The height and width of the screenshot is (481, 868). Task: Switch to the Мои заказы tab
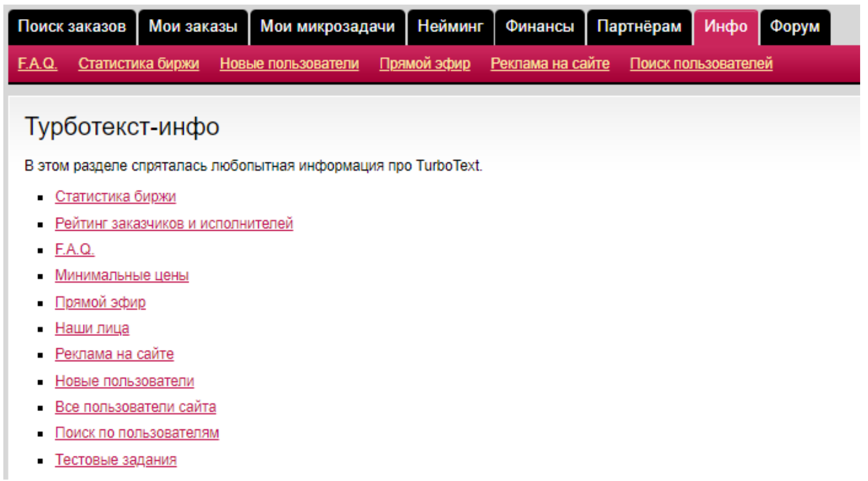(x=193, y=27)
